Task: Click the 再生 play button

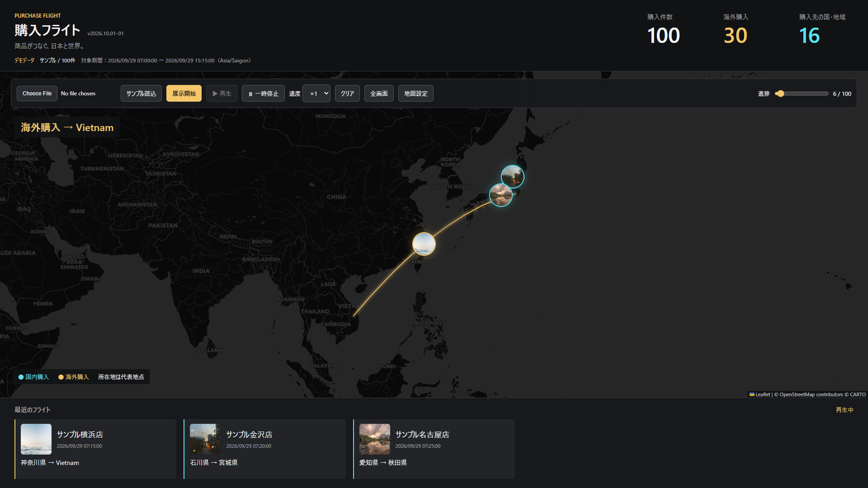Action: [x=222, y=93]
